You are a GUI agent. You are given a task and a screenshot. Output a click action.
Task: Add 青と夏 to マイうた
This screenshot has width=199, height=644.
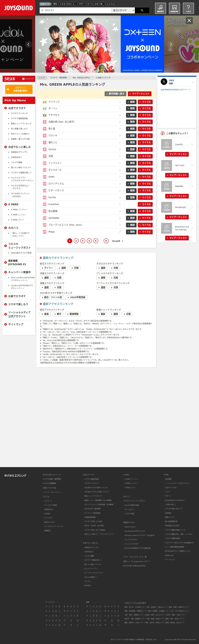coord(145,129)
